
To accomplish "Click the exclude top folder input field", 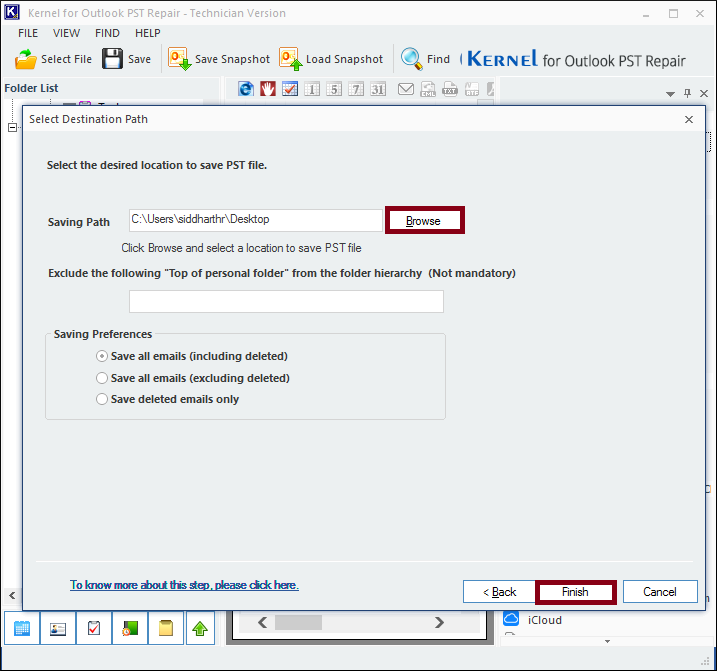I will pyautogui.click(x=286, y=301).
